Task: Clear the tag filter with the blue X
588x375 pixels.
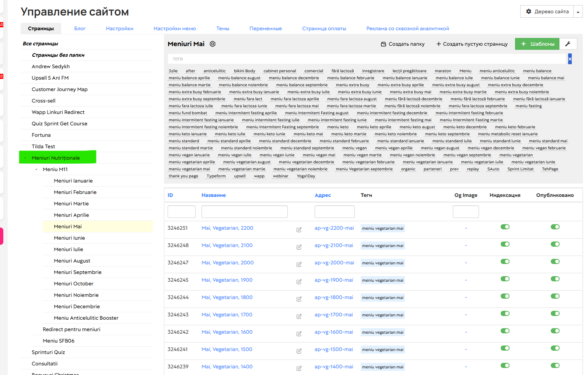Action: pyautogui.click(x=570, y=59)
